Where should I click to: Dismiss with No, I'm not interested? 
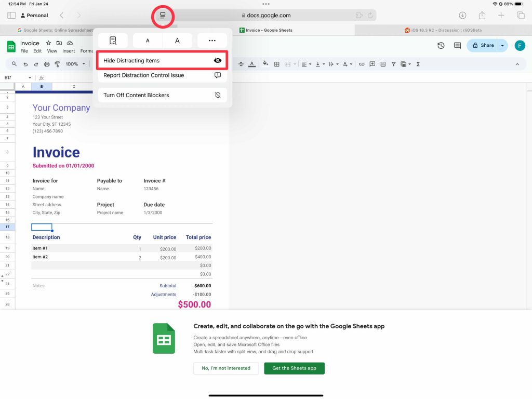pyautogui.click(x=226, y=368)
